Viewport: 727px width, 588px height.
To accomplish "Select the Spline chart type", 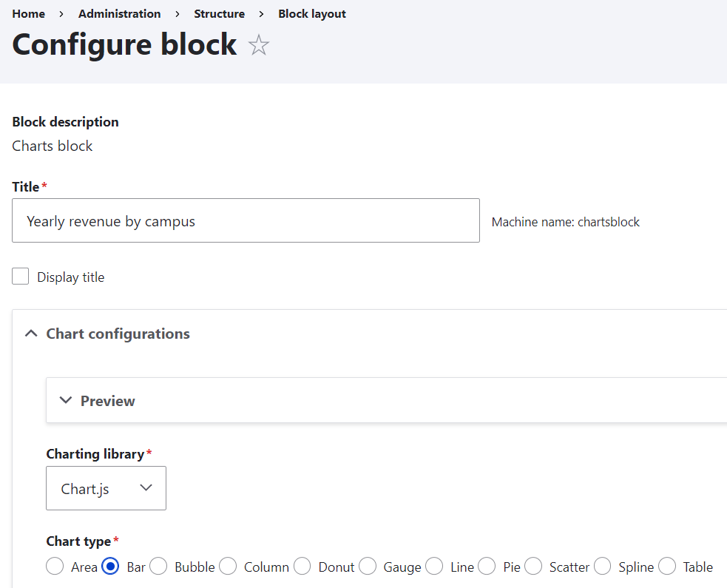I will [602, 566].
